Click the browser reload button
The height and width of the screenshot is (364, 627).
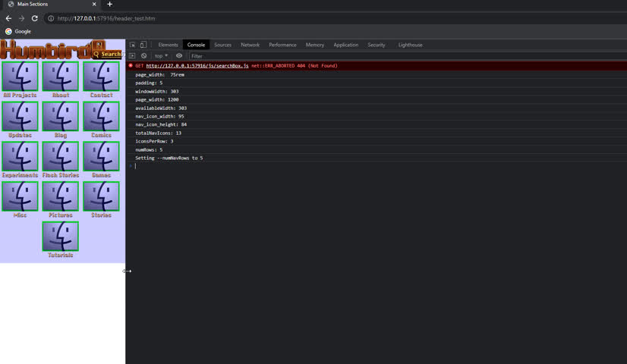(34, 18)
